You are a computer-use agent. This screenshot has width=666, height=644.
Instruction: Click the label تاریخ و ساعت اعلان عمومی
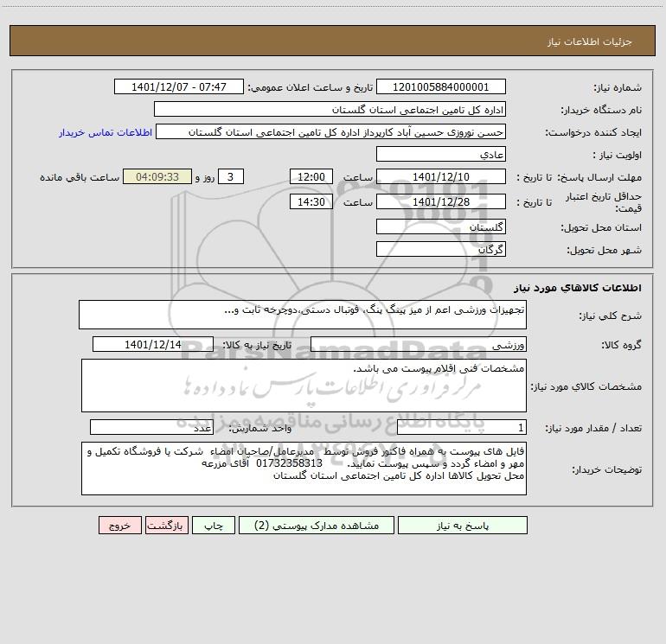[311, 87]
